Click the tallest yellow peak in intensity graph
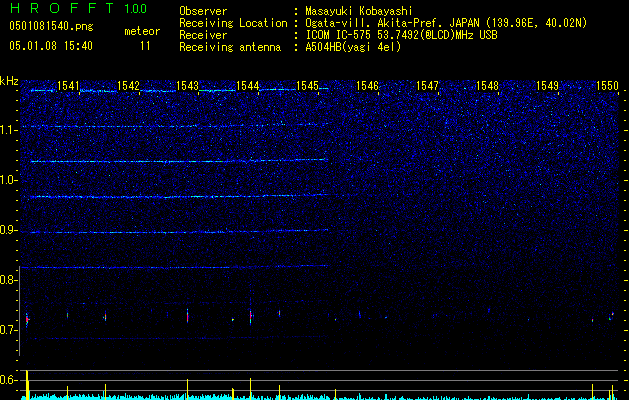This screenshot has height=400, width=629. pyautogui.click(x=27, y=385)
